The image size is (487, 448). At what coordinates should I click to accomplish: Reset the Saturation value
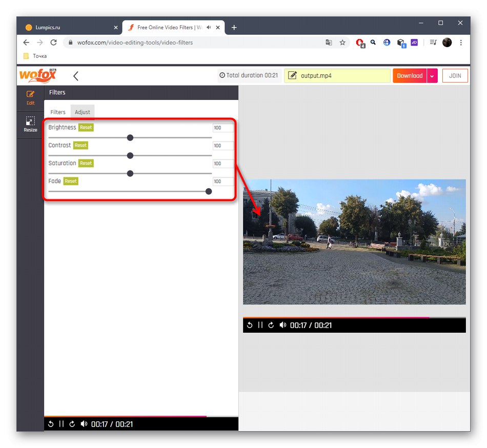(x=86, y=164)
